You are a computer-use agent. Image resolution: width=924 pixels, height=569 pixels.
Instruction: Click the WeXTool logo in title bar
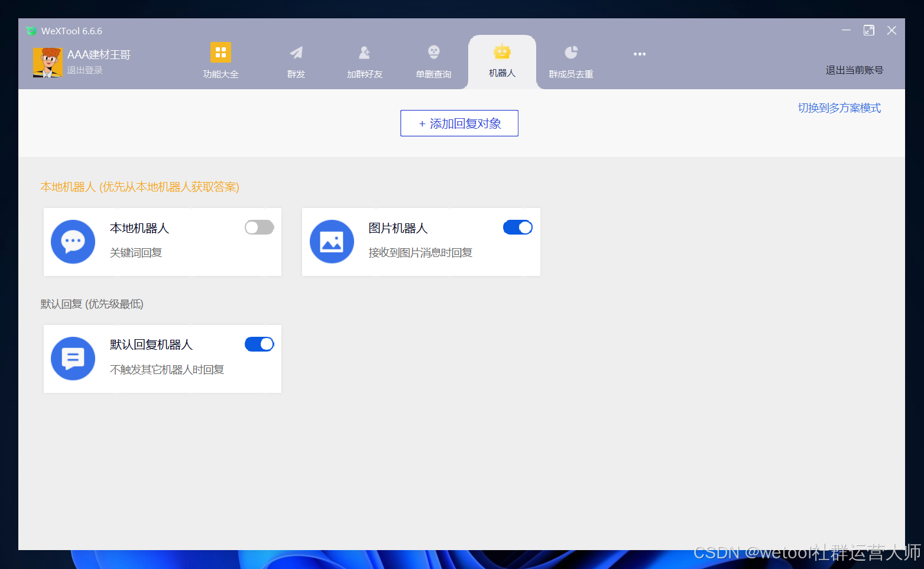tap(31, 31)
